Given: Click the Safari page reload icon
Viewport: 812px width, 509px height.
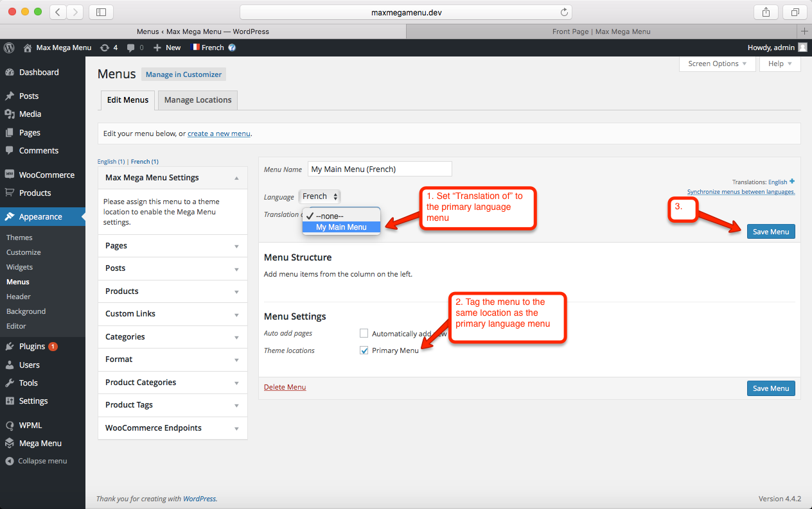Looking at the screenshot, I should (x=564, y=12).
